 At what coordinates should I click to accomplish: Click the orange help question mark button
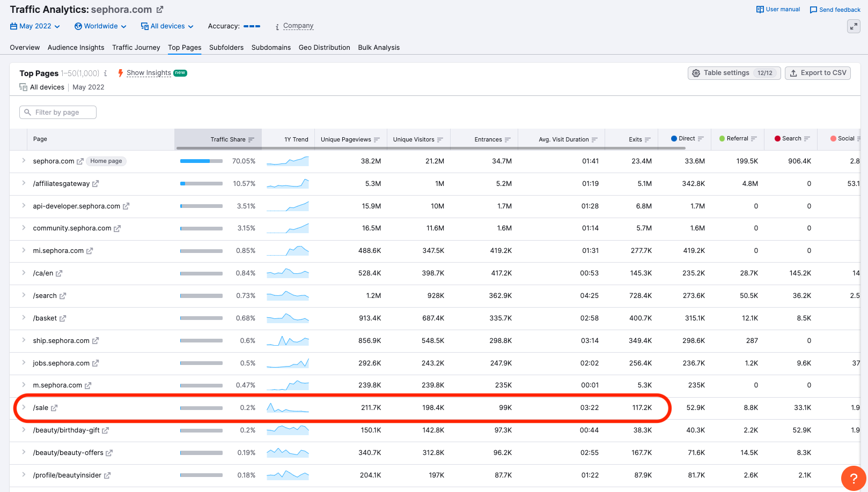(x=854, y=479)
